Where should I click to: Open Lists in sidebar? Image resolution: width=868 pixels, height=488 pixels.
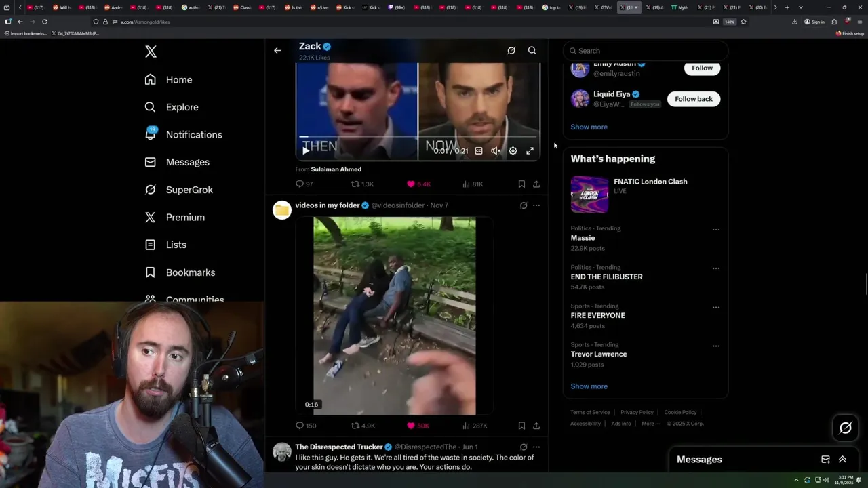click(165, 245)
